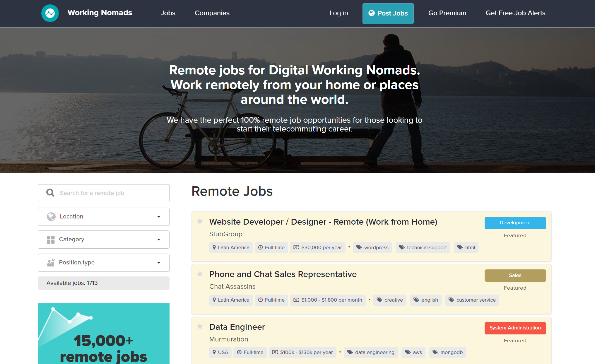Go to Companies in the navigation
Viewport: 595px width, 364px height.
click(212, 13)
